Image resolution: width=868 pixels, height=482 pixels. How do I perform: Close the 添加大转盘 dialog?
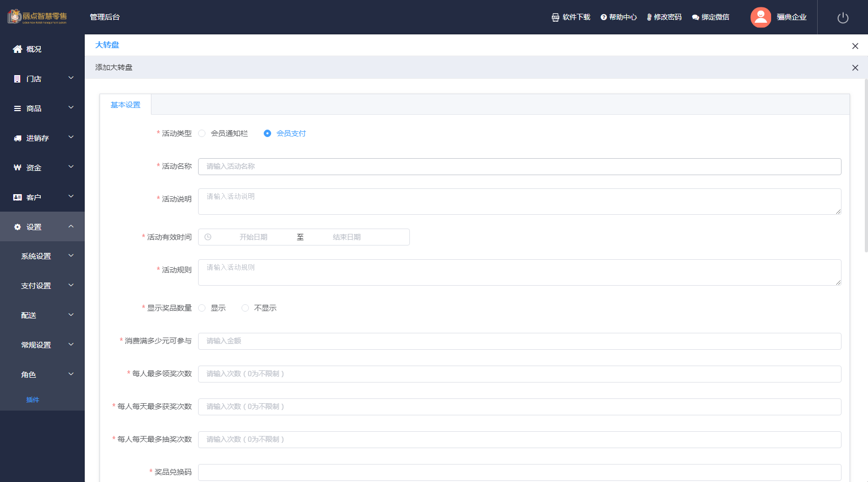pos(855,68)
